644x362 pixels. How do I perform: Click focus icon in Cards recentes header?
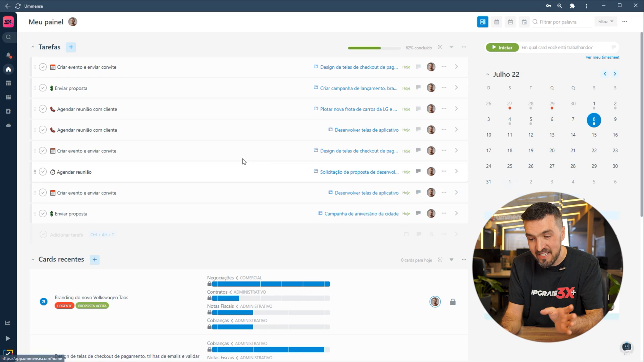tap(440, 260)
